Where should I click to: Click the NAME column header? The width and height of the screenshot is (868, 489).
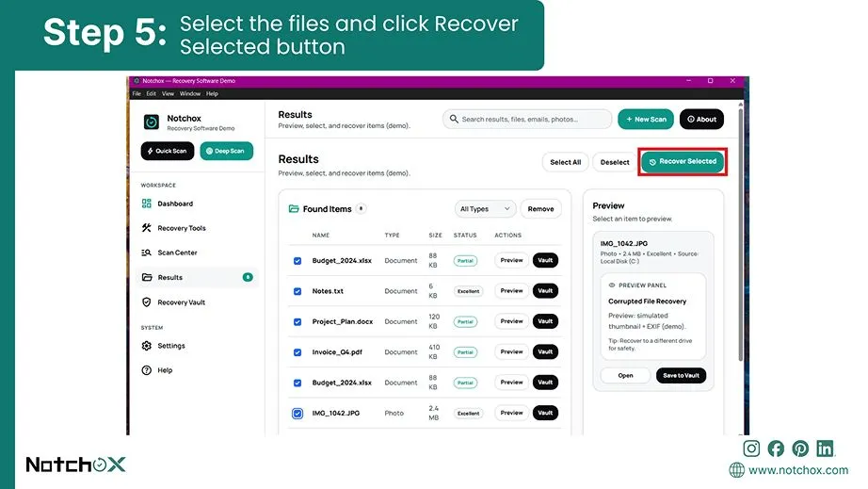[x=320, y=236]
